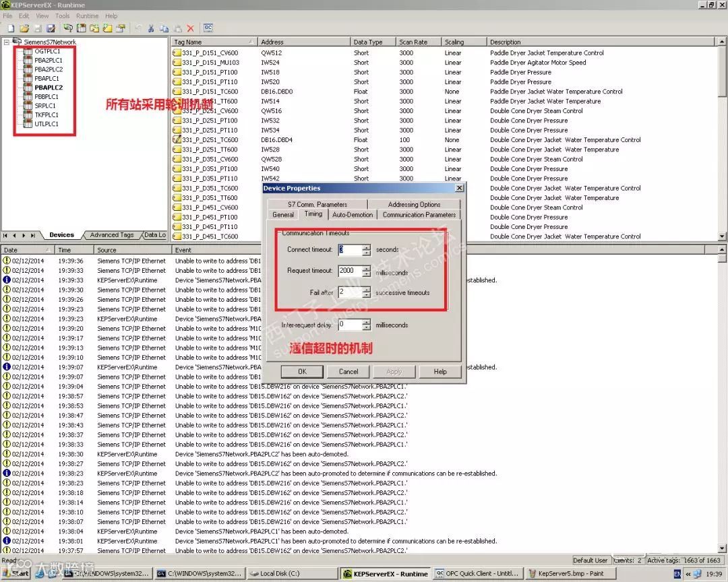The width and height of the screenshot is (728, 582).
Task: Switch to the Communication Parameters tab
Action: pos(419,215)
